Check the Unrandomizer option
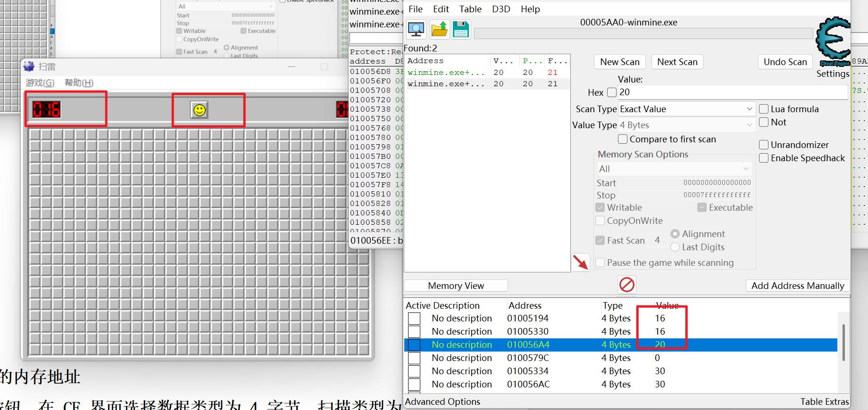Screen dimensions: 868x410 click(x=764, y=145)
